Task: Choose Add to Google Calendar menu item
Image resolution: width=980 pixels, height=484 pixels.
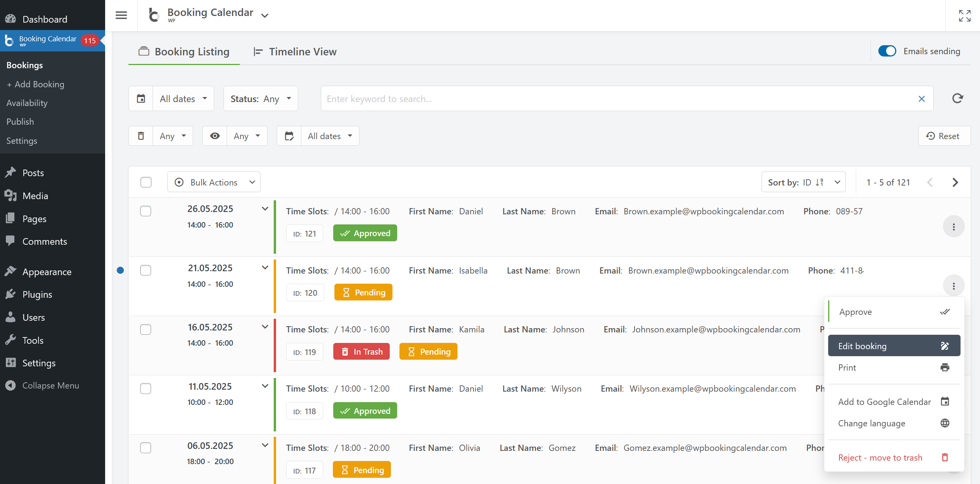Action: pos(894,402)
